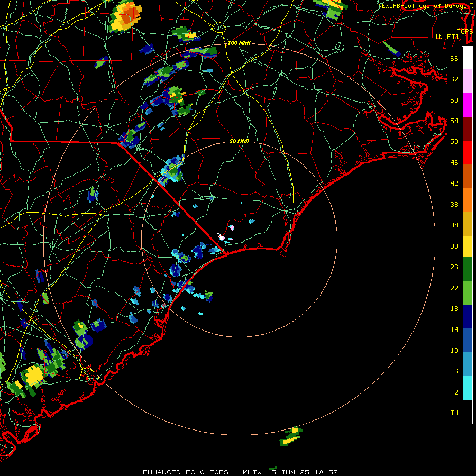Click the '[K FT]' units label
Screen dimensions: 476x476
pos(447,36)
